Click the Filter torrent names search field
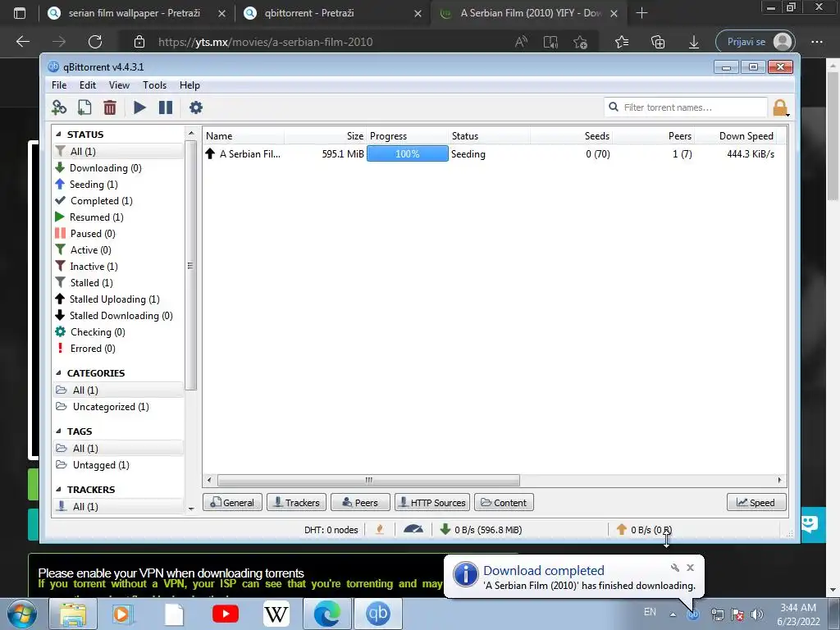The image size is (840, 630). (686, 107)
